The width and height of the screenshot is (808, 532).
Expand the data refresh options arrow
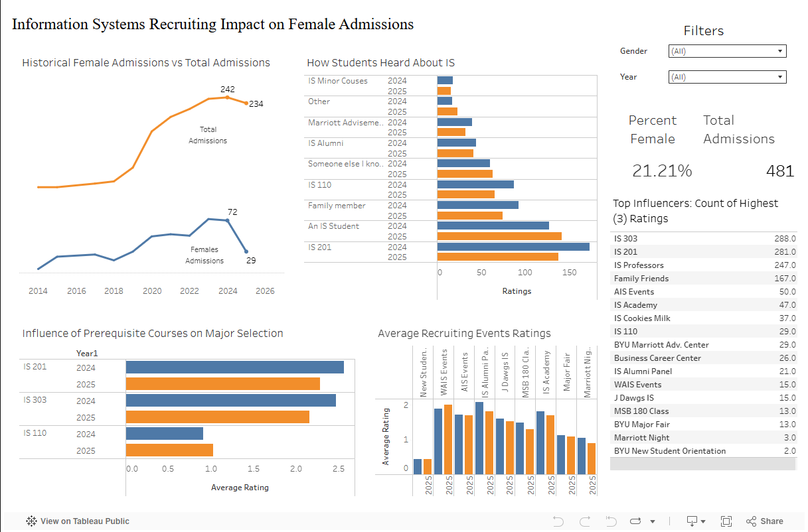653,521
